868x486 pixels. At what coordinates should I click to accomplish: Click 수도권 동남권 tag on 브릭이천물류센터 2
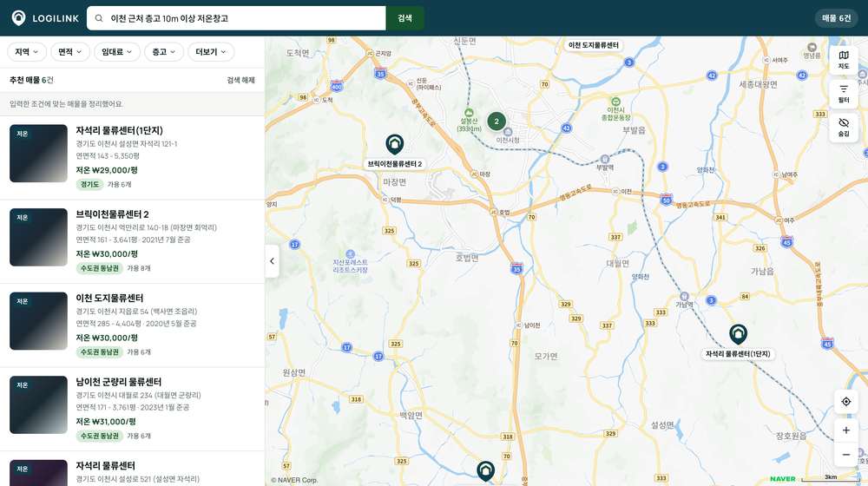pos(100,268)
